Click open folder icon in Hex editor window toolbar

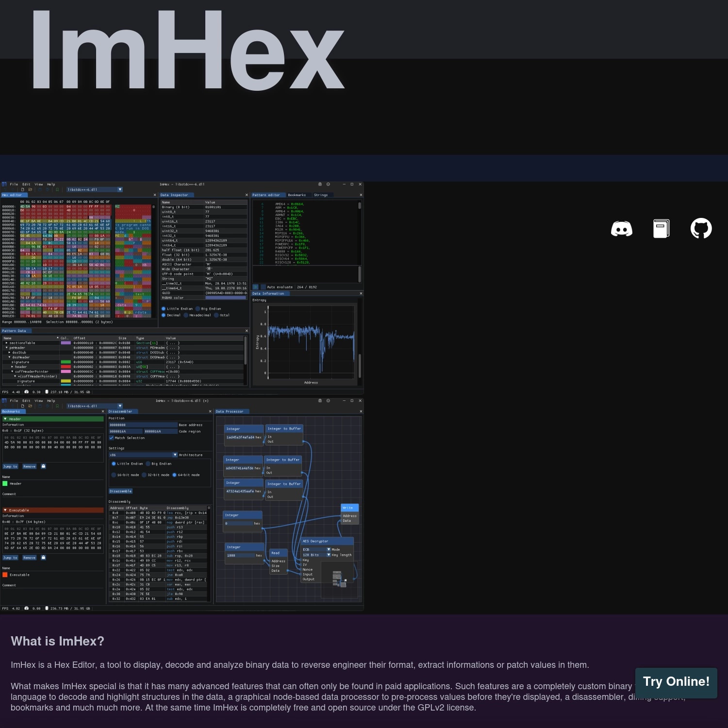click(30, 189)
